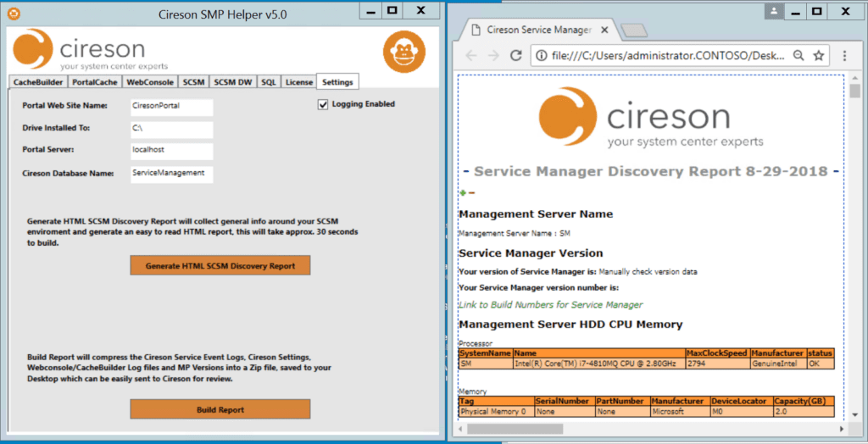Click the zoom magnifier icon in the address bar
Screen dimensions: 868x444
[798, 55]
